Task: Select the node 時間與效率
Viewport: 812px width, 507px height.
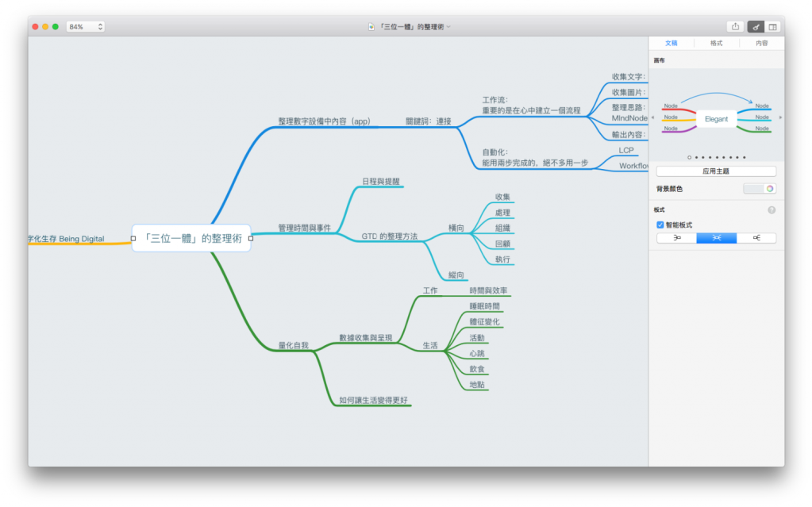Action: pos(488,290)
